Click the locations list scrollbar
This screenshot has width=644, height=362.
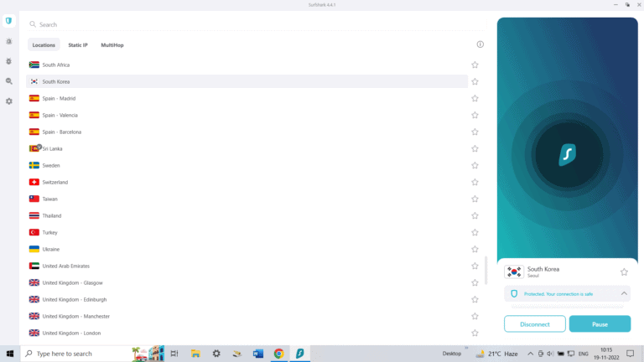tap(486, 271)
